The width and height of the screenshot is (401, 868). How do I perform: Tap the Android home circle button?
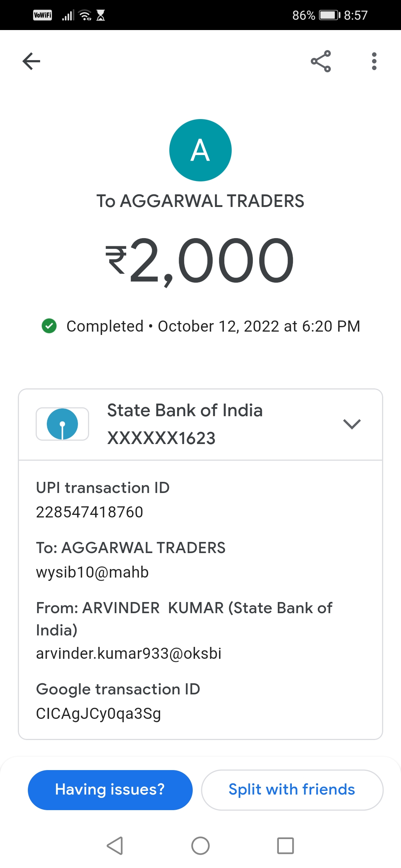(x=200, y=846)
